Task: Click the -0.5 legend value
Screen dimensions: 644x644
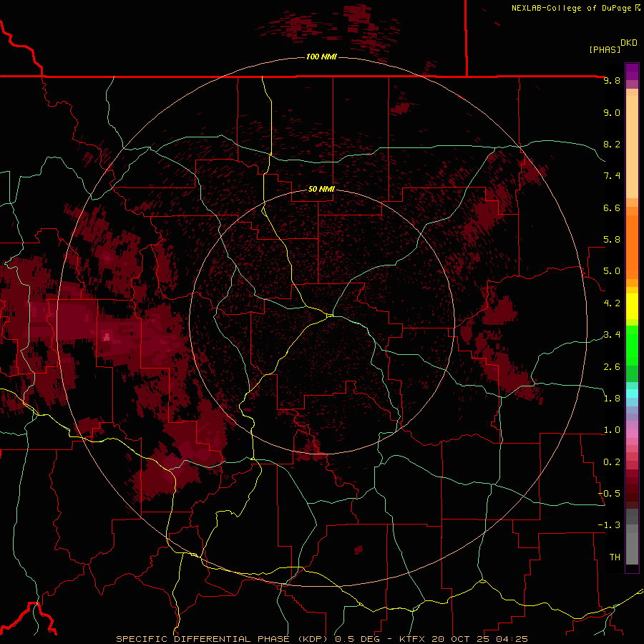Action: pyautogui.click(x=609, y=494)
